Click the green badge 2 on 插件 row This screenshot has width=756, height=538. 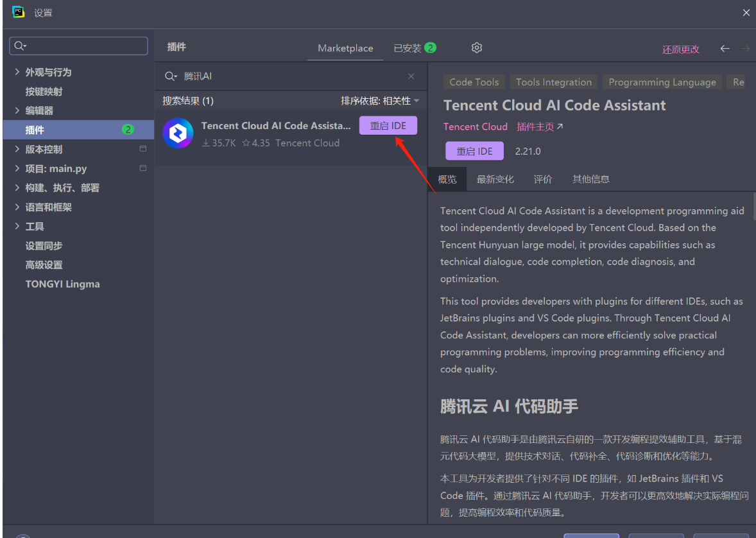[128, 129]
